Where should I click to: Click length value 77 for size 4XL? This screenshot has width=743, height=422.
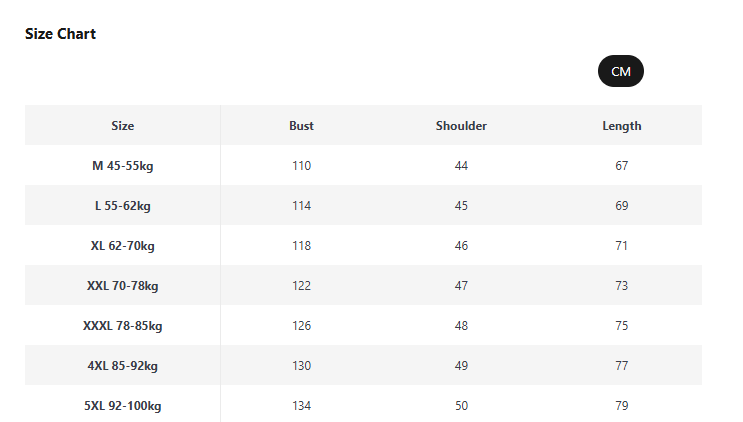621,366
